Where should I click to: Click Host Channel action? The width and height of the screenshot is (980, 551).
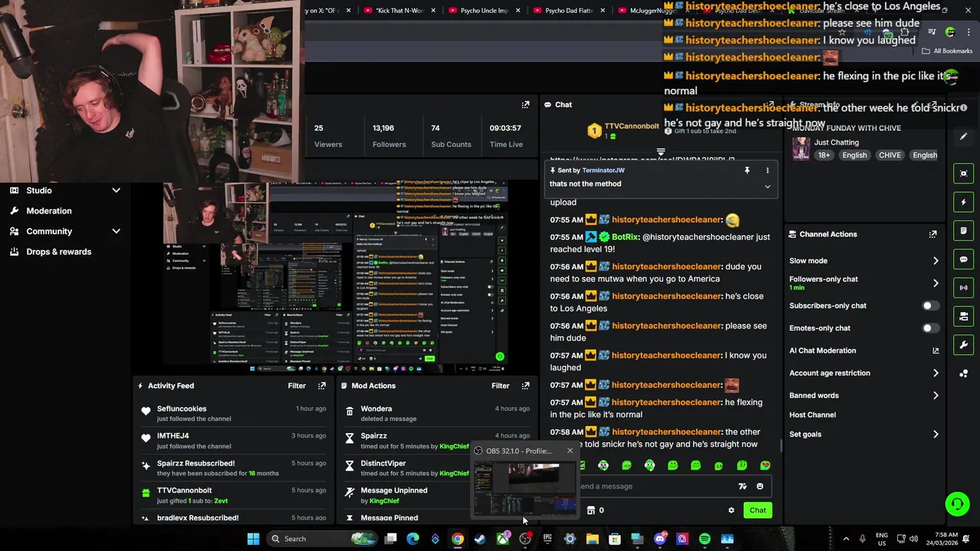point(812,415)
